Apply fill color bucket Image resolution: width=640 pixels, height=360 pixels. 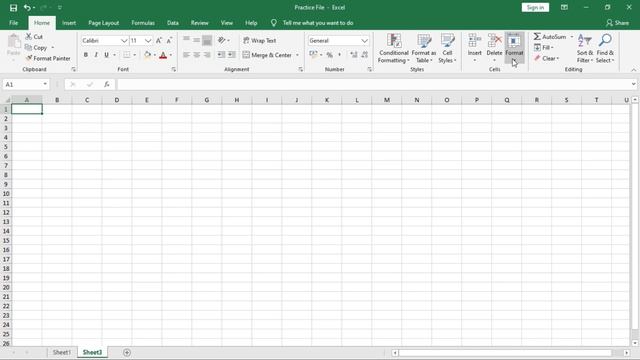click(147, 55)
